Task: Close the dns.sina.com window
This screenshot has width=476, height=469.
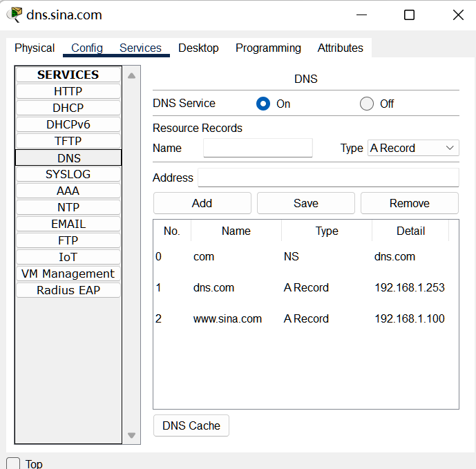Action: pos(458,15)
